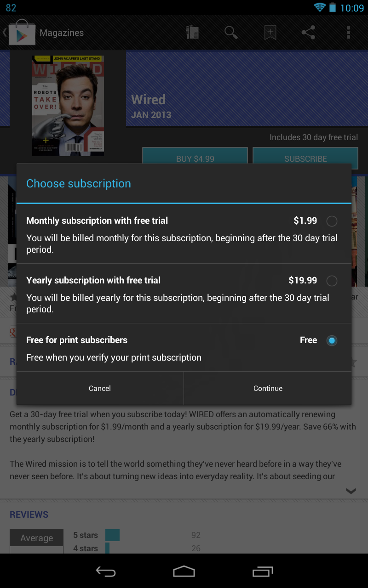Select the $1.99 monthly subscription radio
Viewport: 368px width, 588px height.
point(332,221)
